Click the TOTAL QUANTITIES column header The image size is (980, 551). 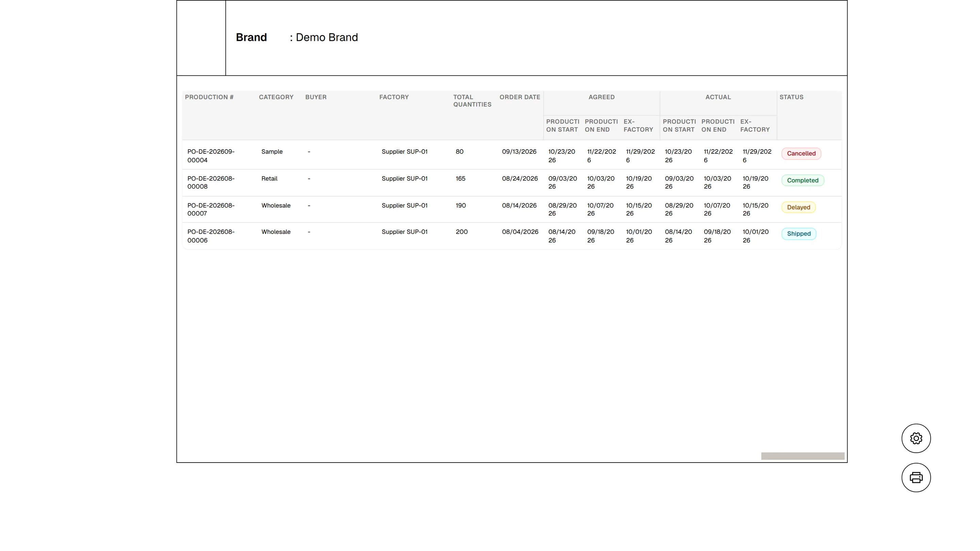coord(472,101)
